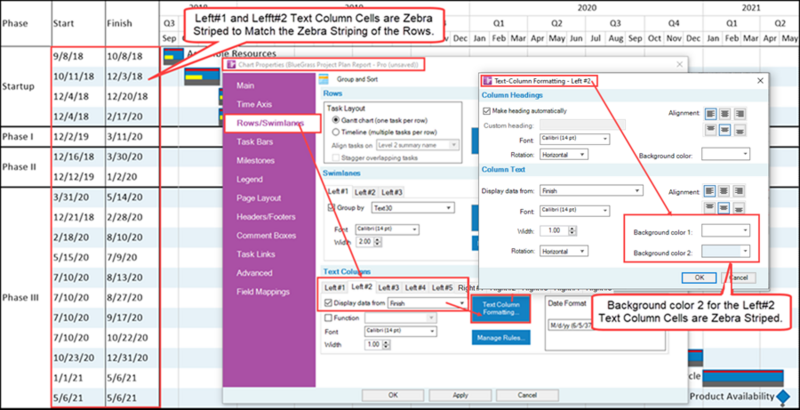The height and width of the screenshot is (410, 800).
Task: Set Column Headings alignment to center
Action: click(x=724, y=114)
